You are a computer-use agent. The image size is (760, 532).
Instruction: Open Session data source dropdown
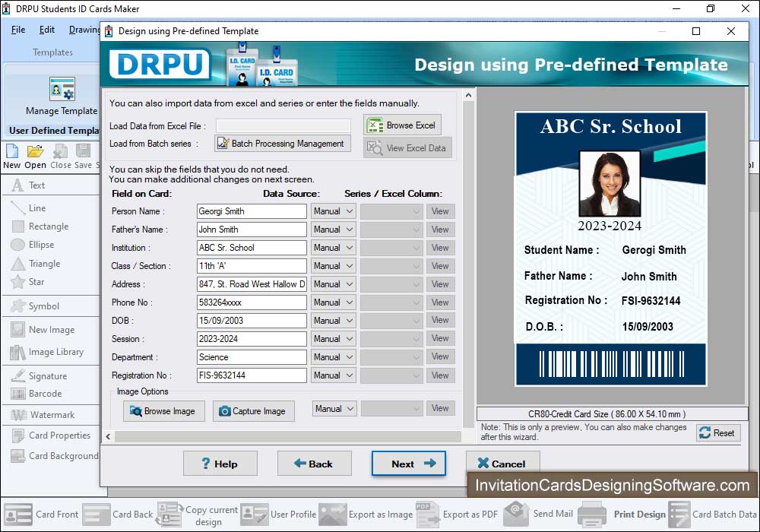(333, 339)
